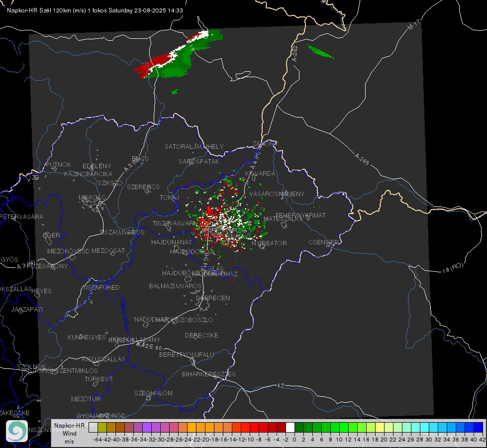Click the MEZŐKÖVESD label
The width and height of the screenshot is (487, 448).
[x=68, y=251]
